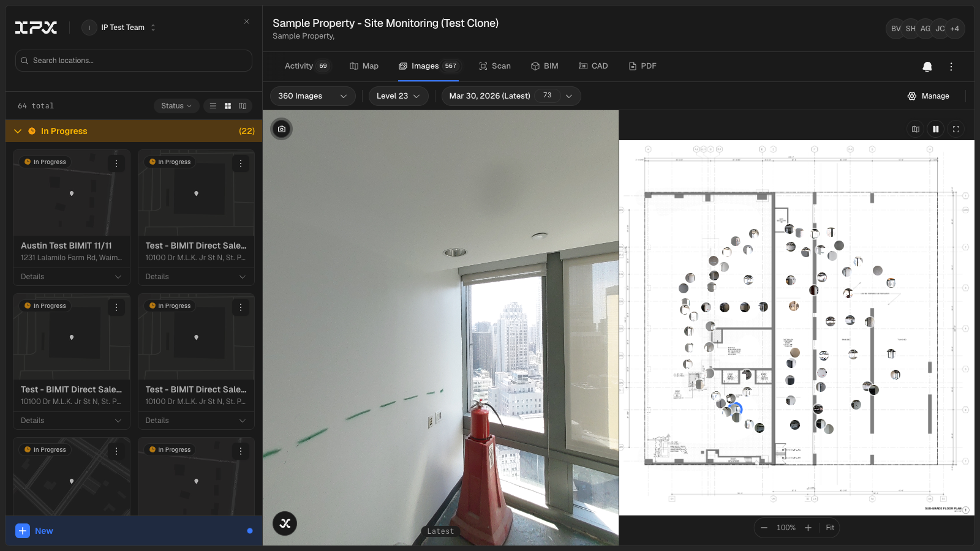Switch to list view layout

click(213, 106)
